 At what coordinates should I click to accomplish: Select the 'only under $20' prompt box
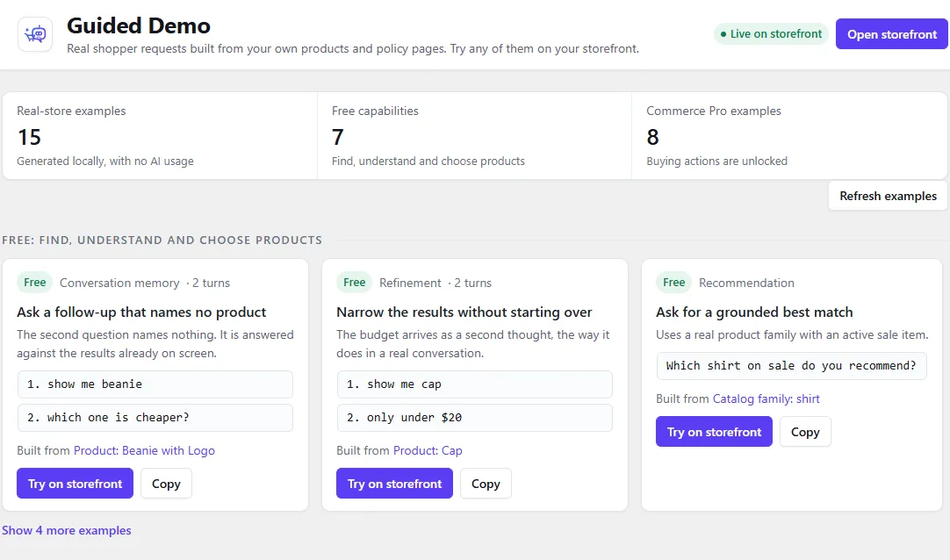click(x=474, y=417)
